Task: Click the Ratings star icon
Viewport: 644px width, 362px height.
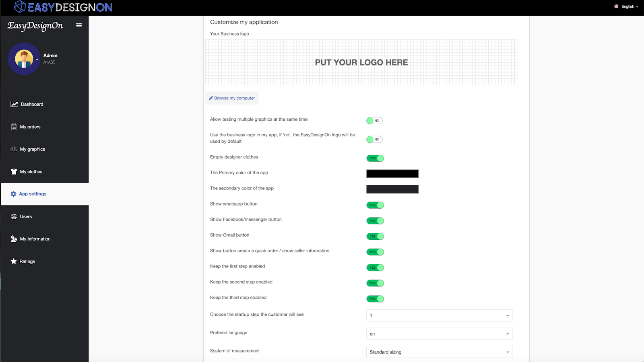Action: click(14, 261)
